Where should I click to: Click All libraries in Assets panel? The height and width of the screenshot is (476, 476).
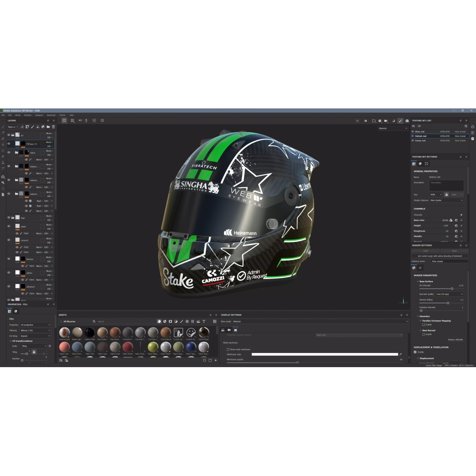point(69,321)
